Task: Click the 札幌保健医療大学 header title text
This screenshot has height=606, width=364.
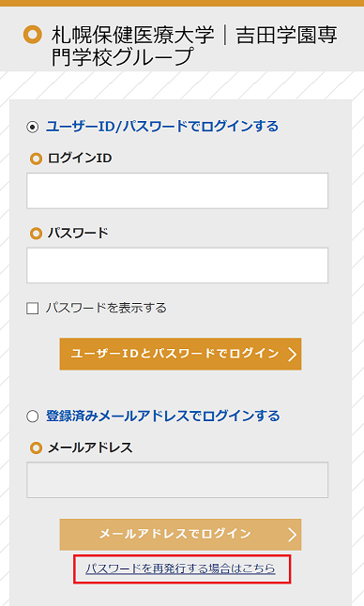Action: 132,35
